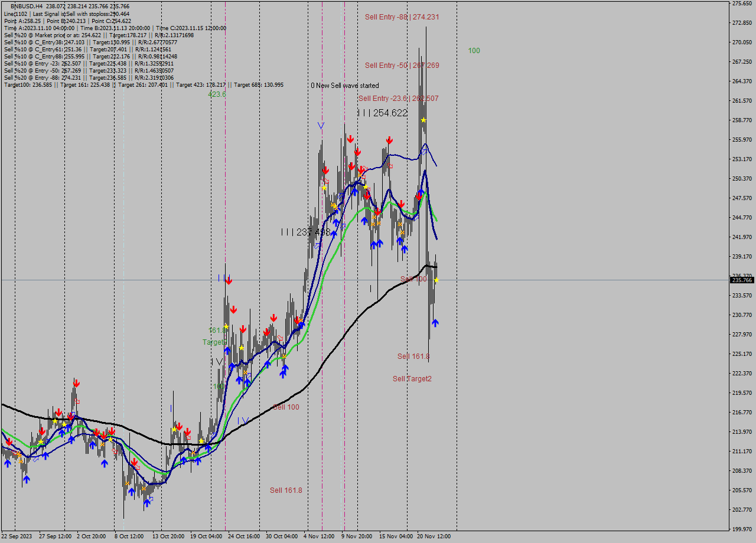Click the 'Time A:2023.11.10 04:00:00' line
This screenshot has width=756, height=543.
[115, 28]
